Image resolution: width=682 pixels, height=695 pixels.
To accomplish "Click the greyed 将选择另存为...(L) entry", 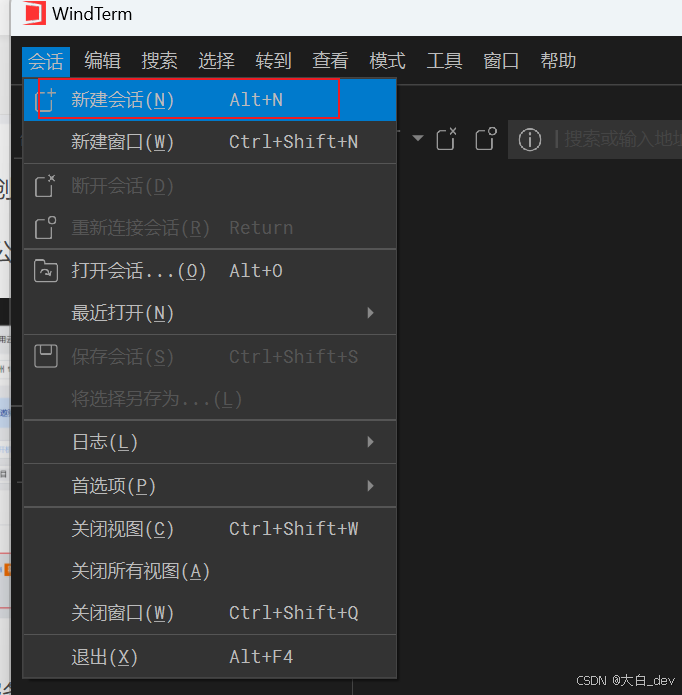I will point(210,399).
